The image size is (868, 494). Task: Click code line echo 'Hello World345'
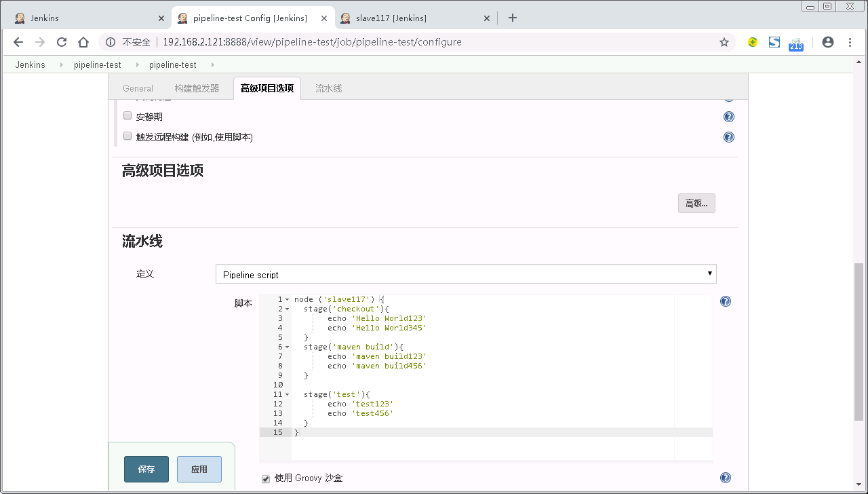377,328
